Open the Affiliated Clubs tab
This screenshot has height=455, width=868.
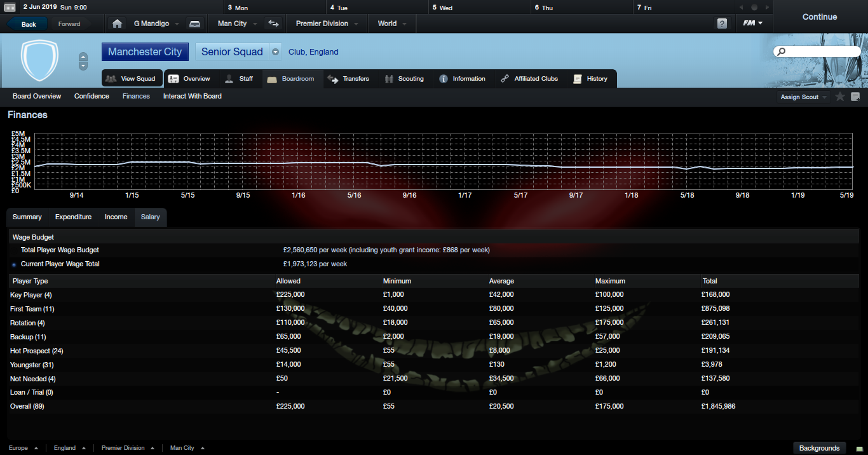pos(529,79)
